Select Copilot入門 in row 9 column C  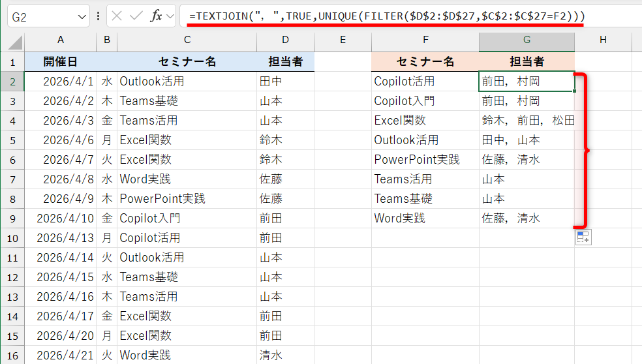tap(187, 219)
